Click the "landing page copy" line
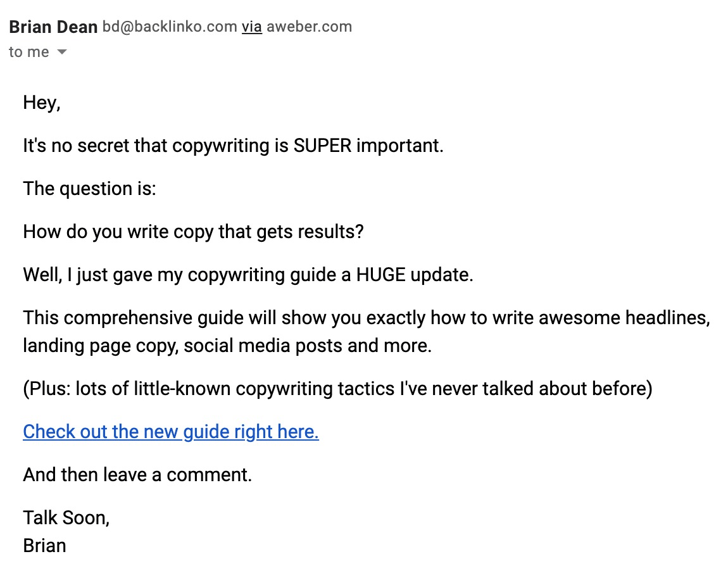Screen dimensions: 728x566 tap(227, 346)
